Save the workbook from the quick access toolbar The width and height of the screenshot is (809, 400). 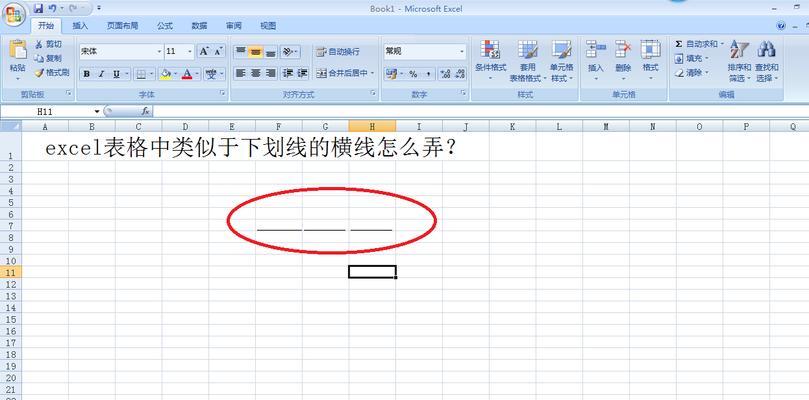pos(39,8)
